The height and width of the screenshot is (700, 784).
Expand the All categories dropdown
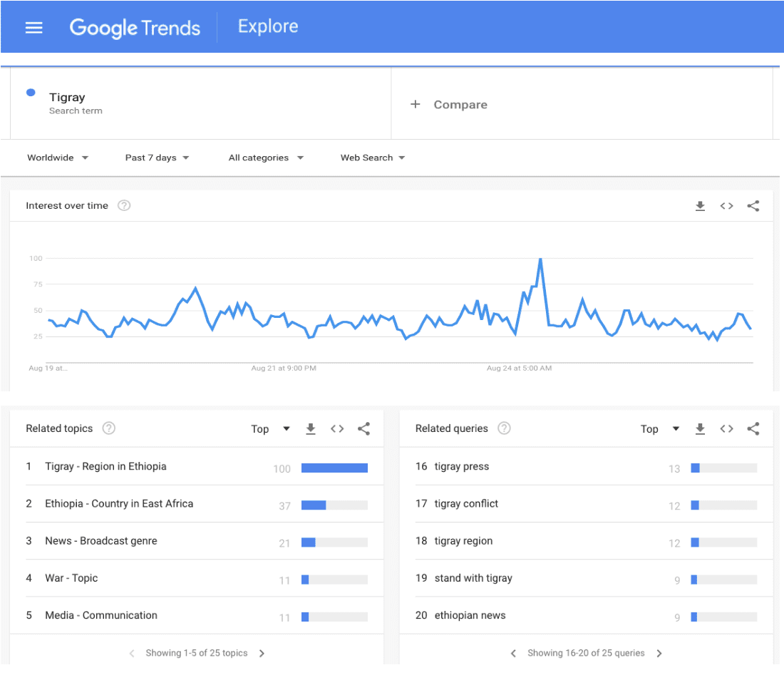coord(266,158)
